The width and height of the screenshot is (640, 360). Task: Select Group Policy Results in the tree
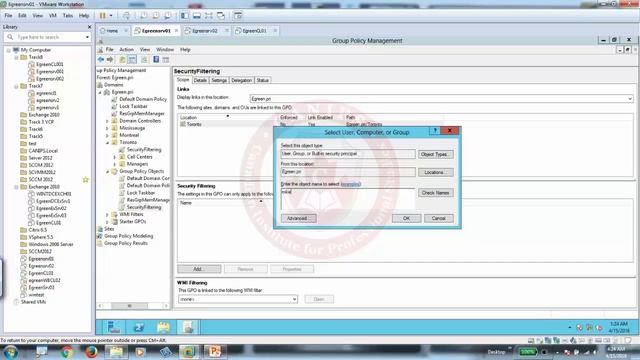(126, 243)
